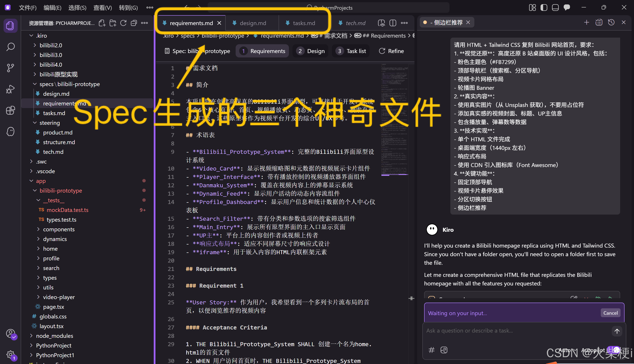634x364 pixels.
Task: Open markdown preview icon in editor toolbar
Action: (381, 23)
